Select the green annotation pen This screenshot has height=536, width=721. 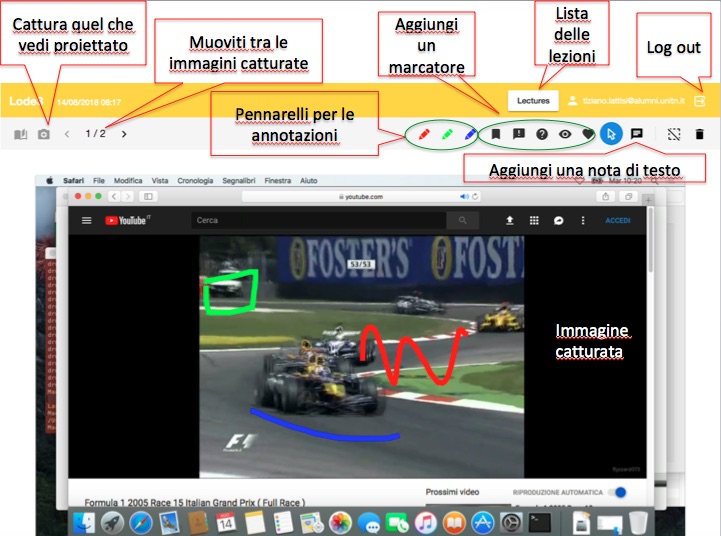pos(447,134)
